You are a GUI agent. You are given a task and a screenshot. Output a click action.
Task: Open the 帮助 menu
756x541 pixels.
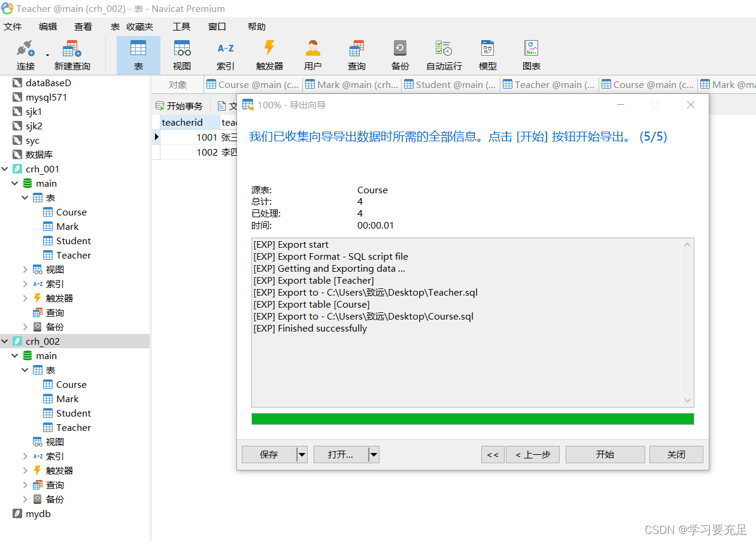point(257,26)
